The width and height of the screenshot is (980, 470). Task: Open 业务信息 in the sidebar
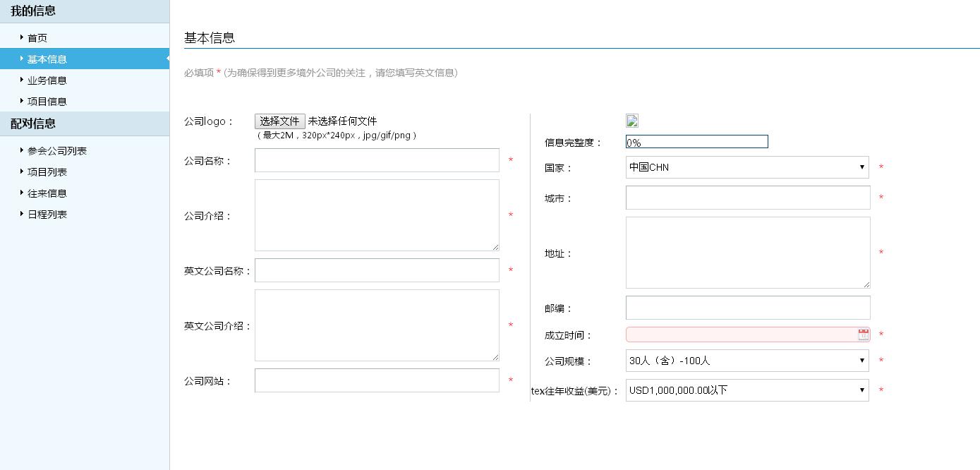click(47, 80)
